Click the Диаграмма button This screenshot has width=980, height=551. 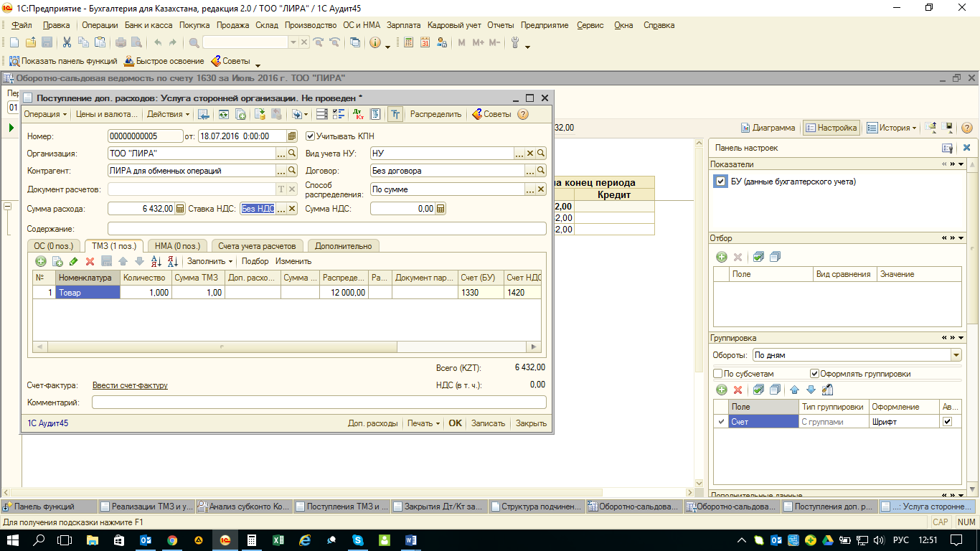768,128
